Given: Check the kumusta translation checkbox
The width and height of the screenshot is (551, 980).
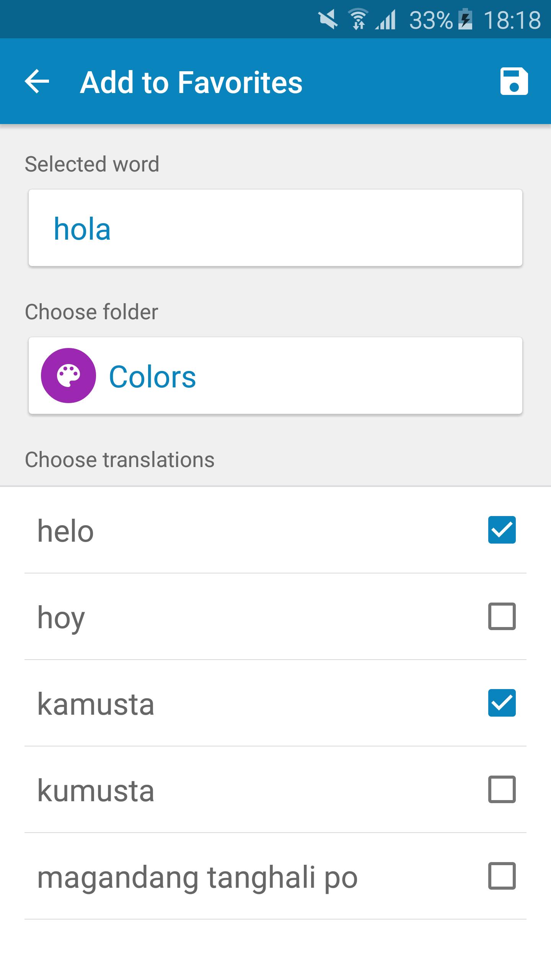Looking at the screenshot, I should coord(502,789).
